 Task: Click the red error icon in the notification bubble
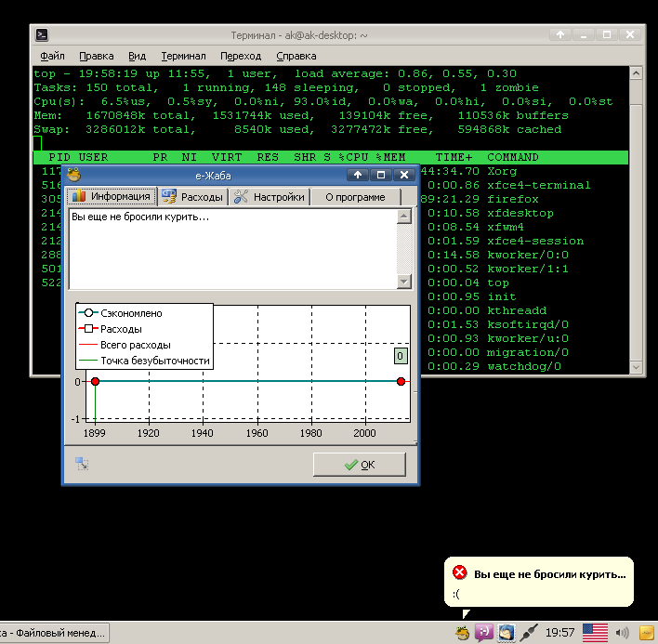coord(459,573)
